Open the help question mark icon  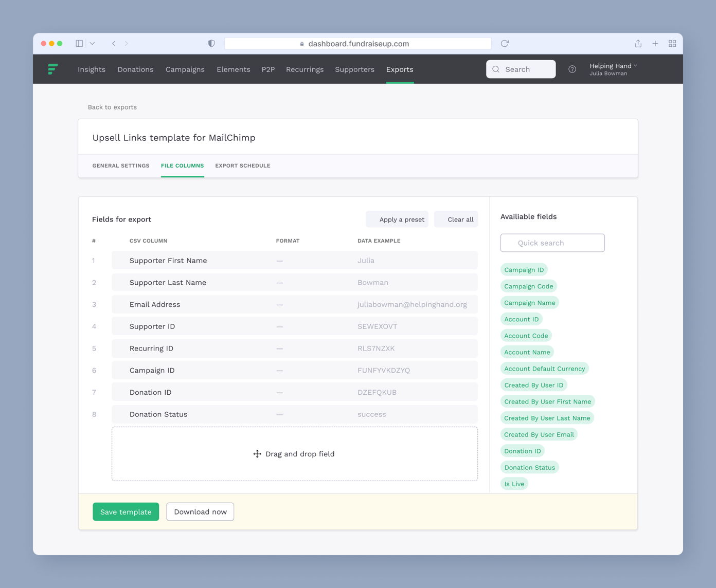pyautogui.click(x=572, y=69)
